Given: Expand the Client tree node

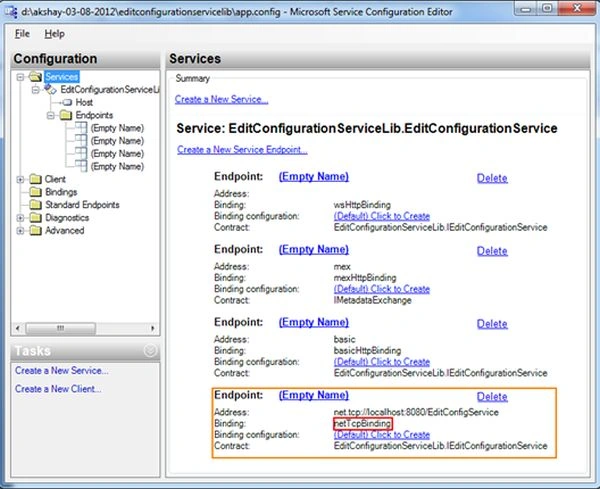Looking at the screenshot, I should pos(20,179).
